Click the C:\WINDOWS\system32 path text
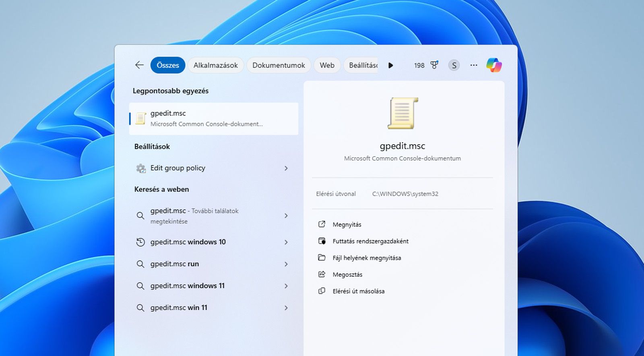This screenshot has height=356, width=644. pyautogui.click(x=405, y=194)
